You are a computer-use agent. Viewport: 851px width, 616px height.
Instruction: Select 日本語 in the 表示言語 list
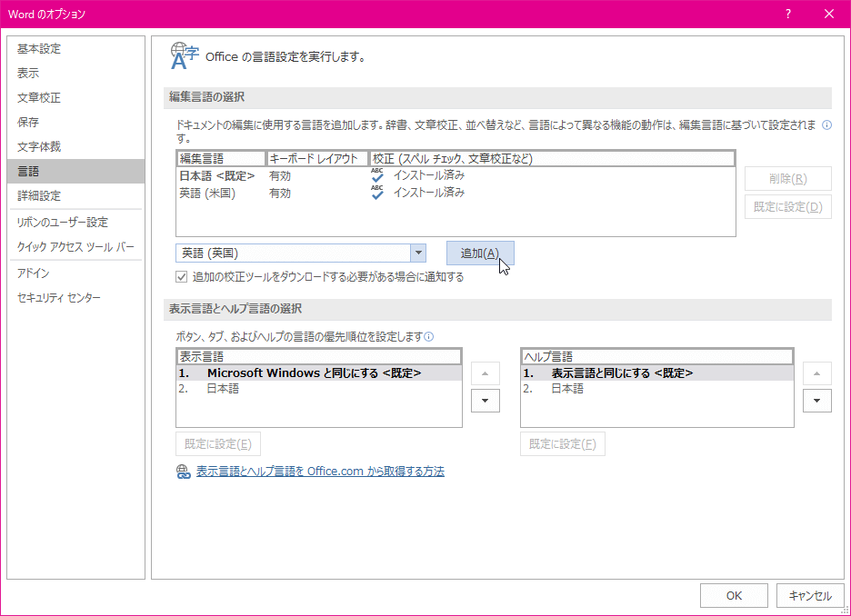(x=319, y=388)
